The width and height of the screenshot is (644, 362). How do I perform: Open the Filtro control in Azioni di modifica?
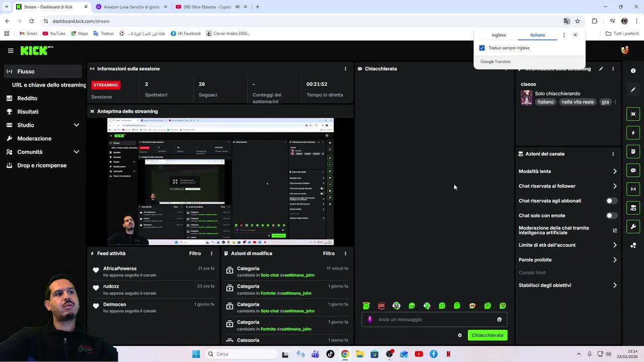pos(329,253)
